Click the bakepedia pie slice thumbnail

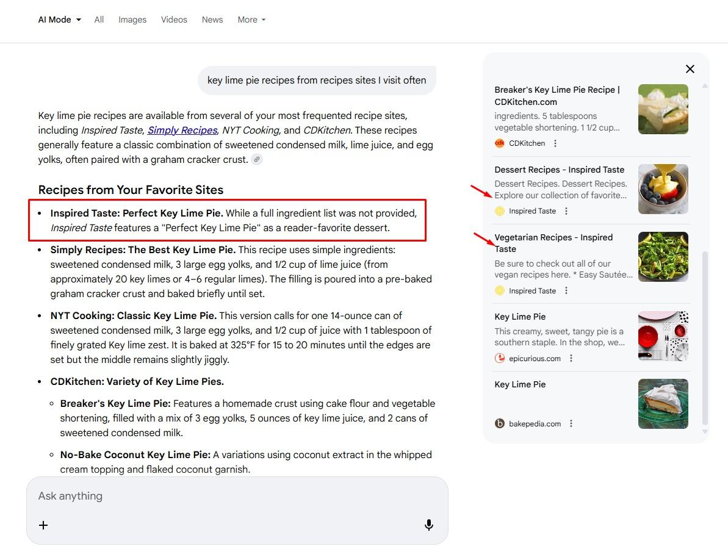[663, 404]
